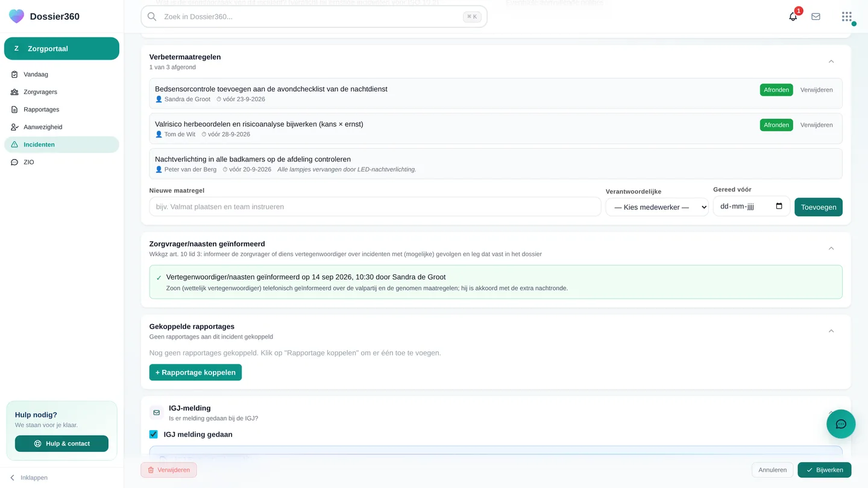Focus the Zoek in Dossier360 search field
The height and width of the screenshot is (488, 868).
314,17
